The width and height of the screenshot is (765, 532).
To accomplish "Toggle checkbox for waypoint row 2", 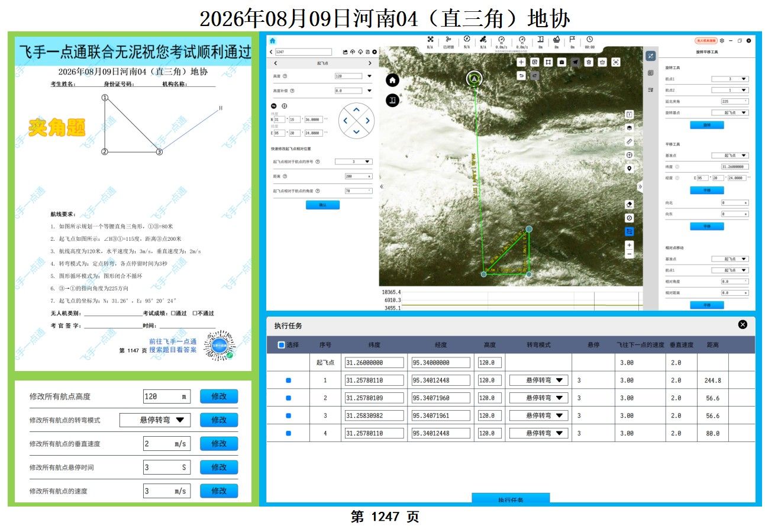I will pyautogui.click(x=288, y=398).
